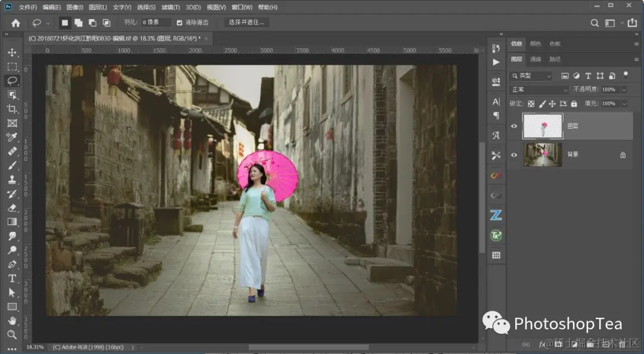The image size is (644, 354).
Task: Open the 滤镜(T) menu
Action: pyautogui.click(x=171, y=7)
